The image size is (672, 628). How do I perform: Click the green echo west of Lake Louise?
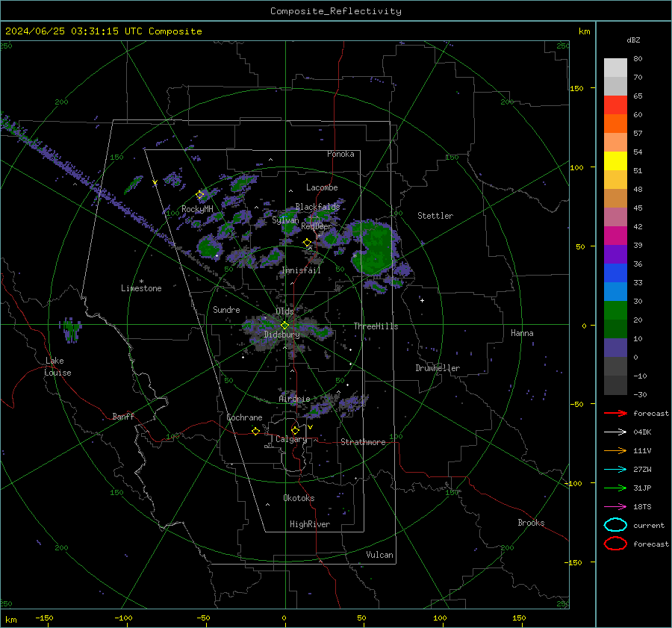click(71, 330)
